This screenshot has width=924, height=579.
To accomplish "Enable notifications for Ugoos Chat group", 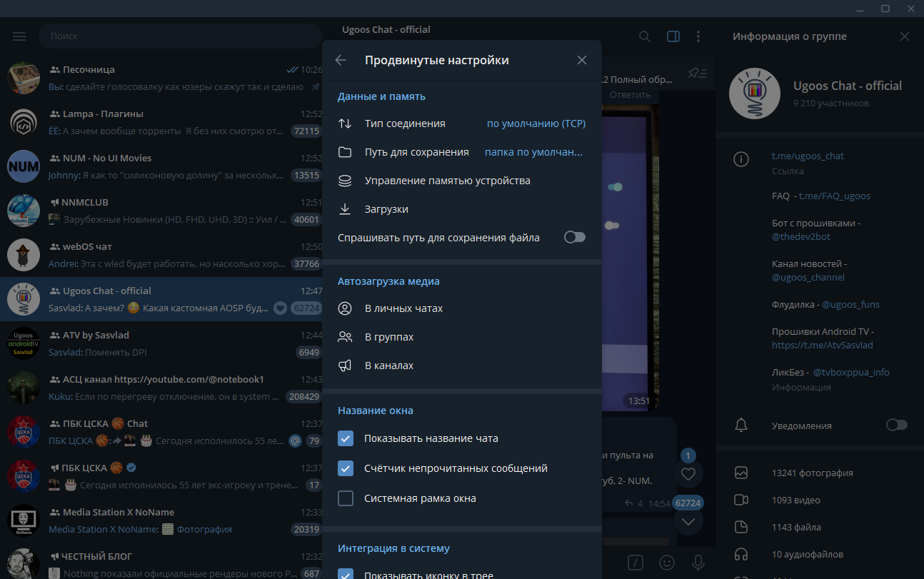I will click(x=897, y=425).
